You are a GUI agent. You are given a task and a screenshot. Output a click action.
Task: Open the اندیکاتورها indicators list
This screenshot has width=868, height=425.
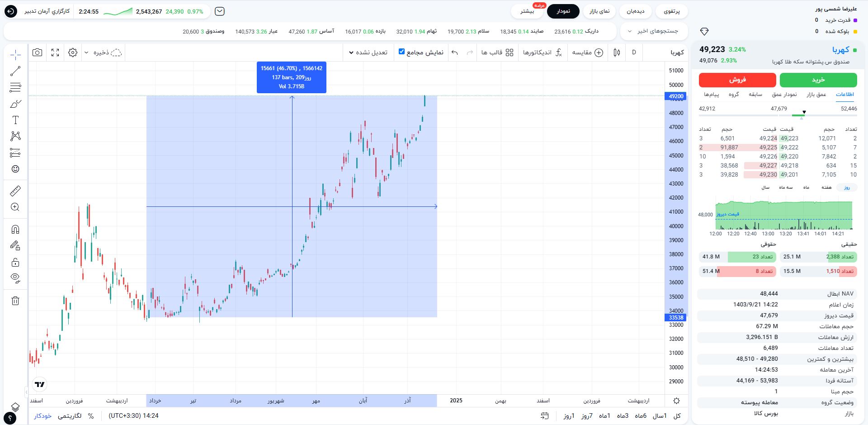coord(542,53)
